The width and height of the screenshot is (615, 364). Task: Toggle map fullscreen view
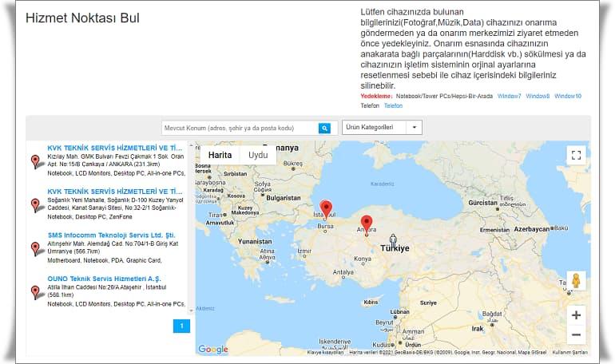tap(576, 155)
